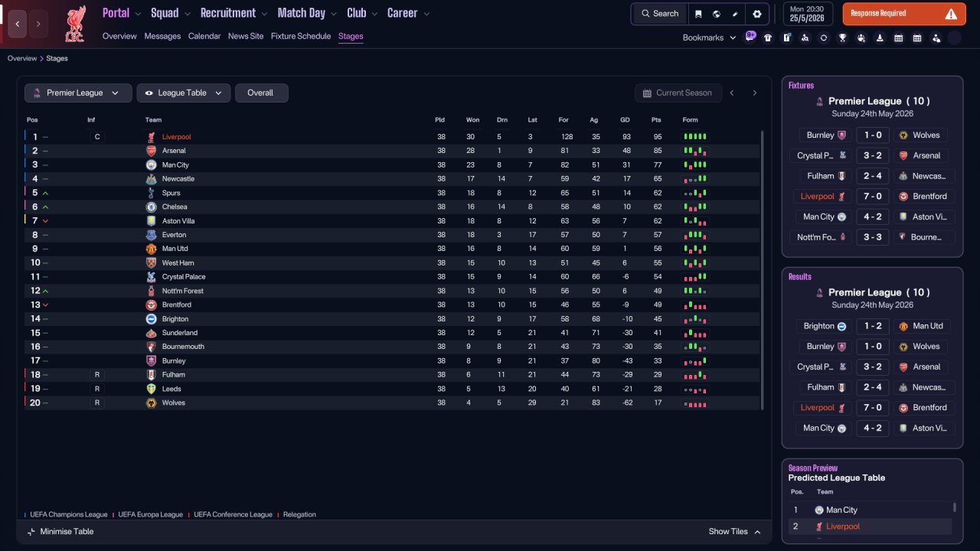Click the pencil edit icon in the top bar

pyautogui.click(x=735, y=14)
